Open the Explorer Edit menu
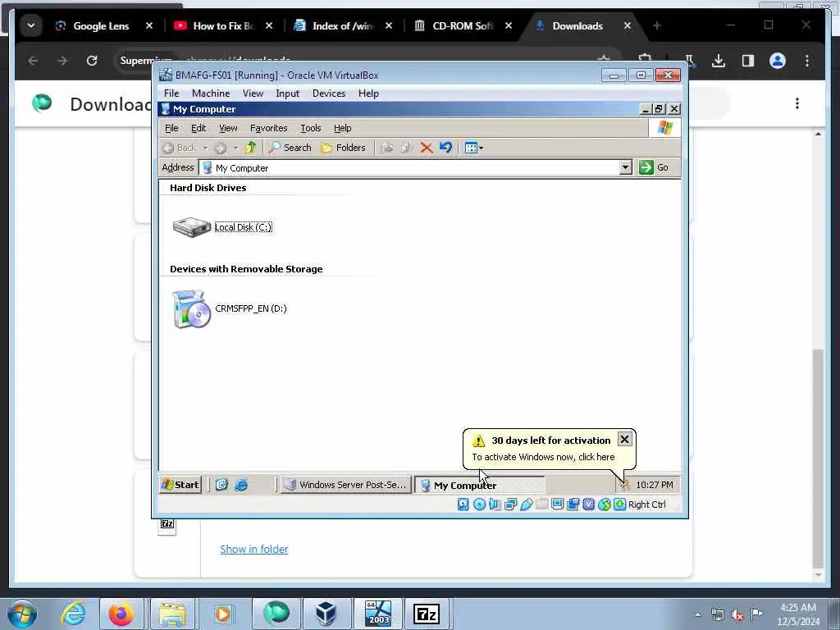 click(199, 128)
